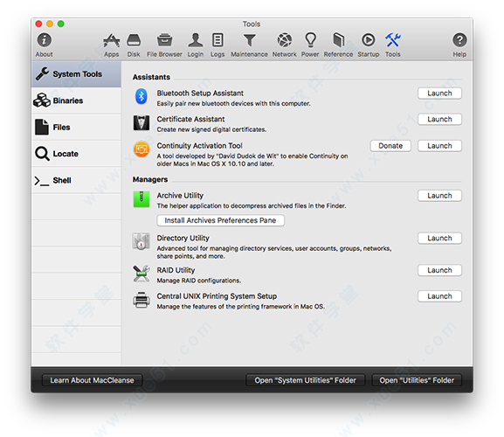The image size is (504, 437).
Task: Select the Disk toolbar icon
Action: [x=134, y=40]
